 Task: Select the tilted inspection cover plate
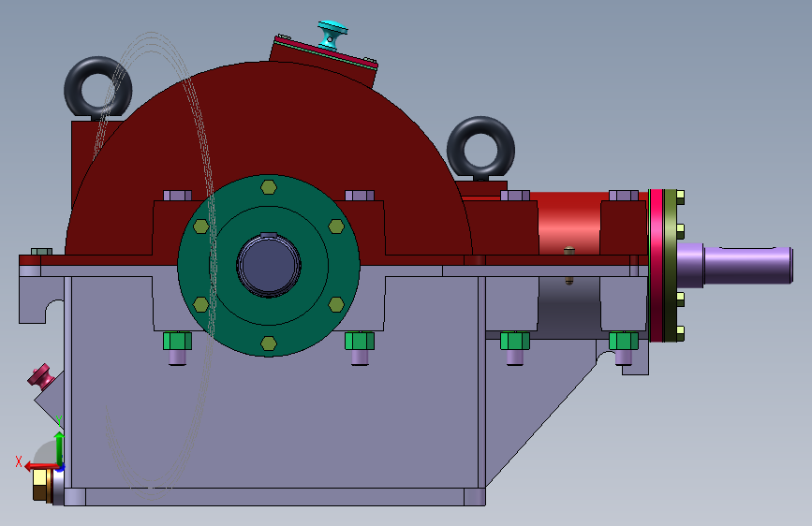click(325, 52)
